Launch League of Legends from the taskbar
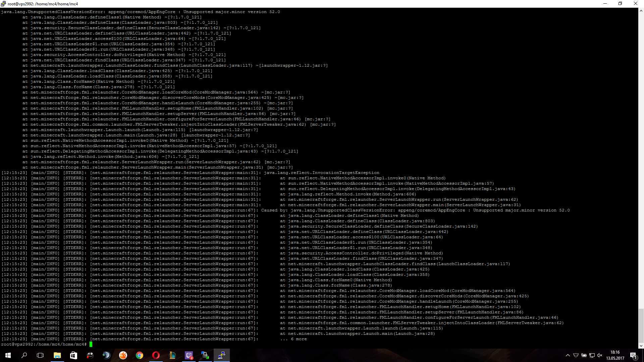Image resolution: width=644 pixels, height=362 pixels. coord(172,355)
